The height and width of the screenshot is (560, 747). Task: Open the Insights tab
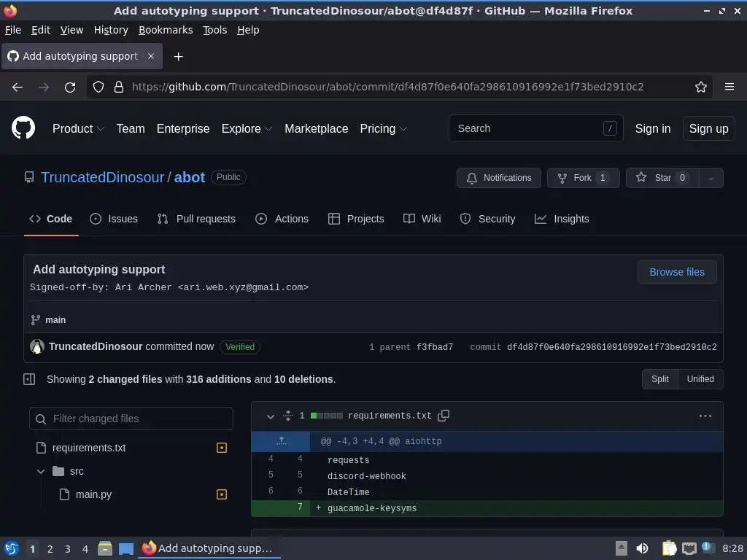(x=562, y=219)
